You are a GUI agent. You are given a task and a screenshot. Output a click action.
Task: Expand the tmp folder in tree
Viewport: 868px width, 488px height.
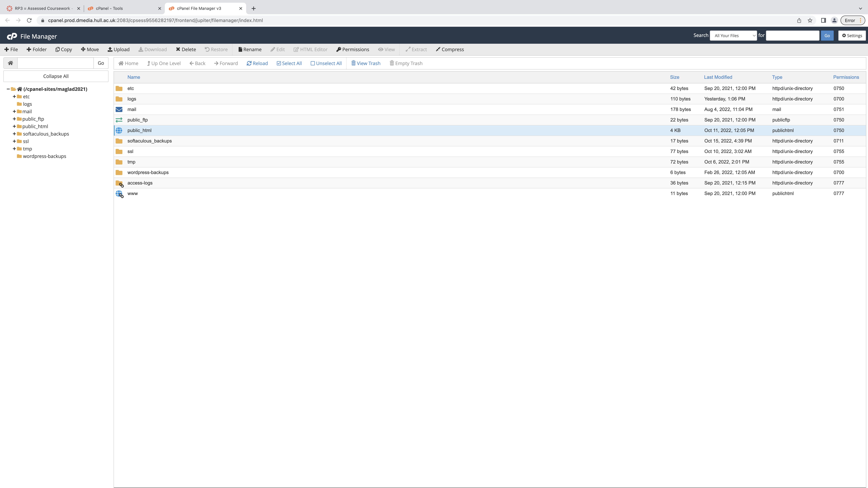click(x=14, y=149)
